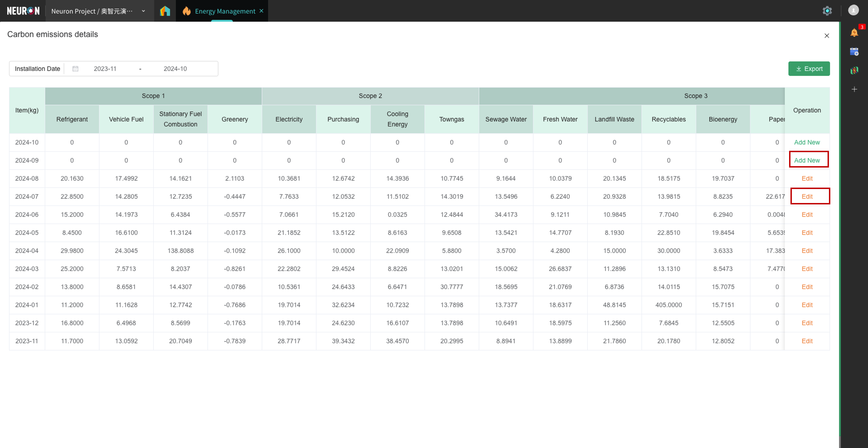Viewport: 868px width, 448px height.
Task: Open the start date 2023-11 picker
Action: click(x=105, y=69)
